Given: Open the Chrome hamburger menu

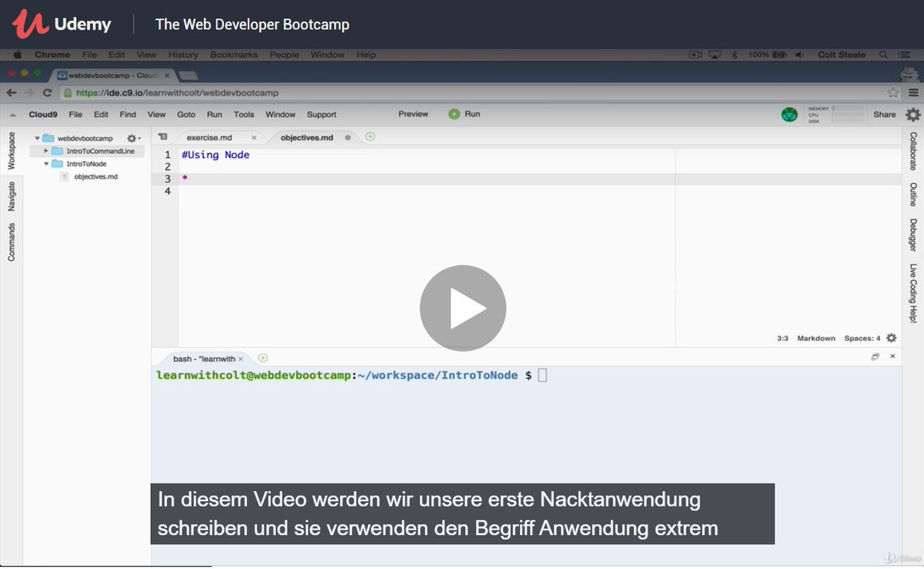Looking at the screenshot, I should [913, 92].
